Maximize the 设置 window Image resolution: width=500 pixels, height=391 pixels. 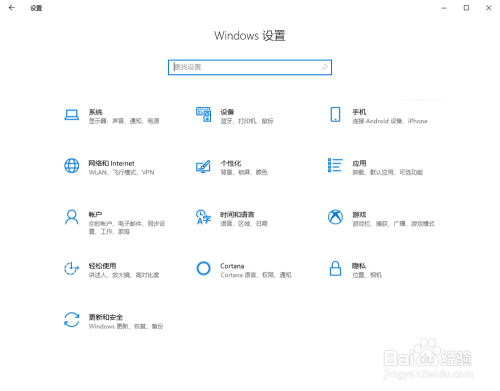click(466, 8)
